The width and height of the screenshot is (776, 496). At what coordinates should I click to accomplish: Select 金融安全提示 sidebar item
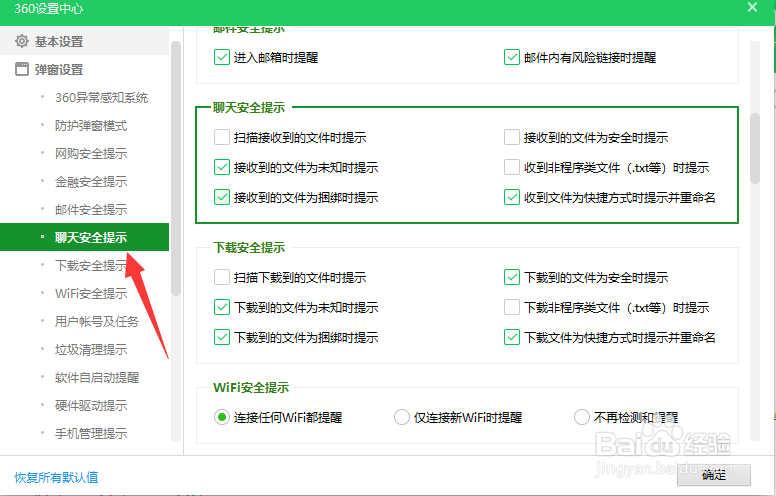coord(91,182)
